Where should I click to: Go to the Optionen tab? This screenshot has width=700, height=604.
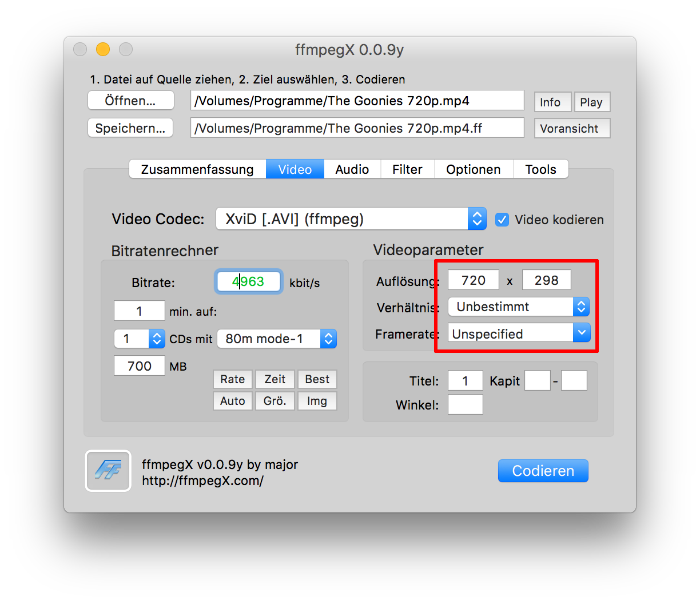pos(474,169)
